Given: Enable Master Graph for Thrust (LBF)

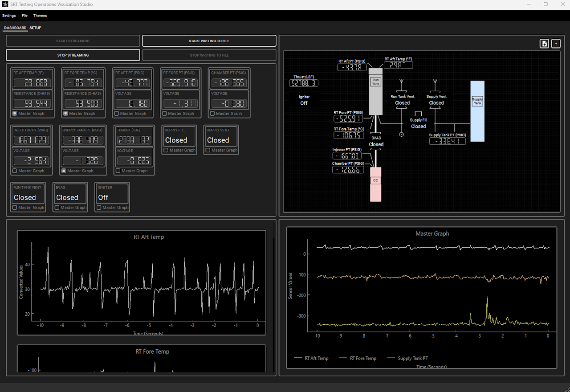Looking at the screenshot, I should click(118, 171).
